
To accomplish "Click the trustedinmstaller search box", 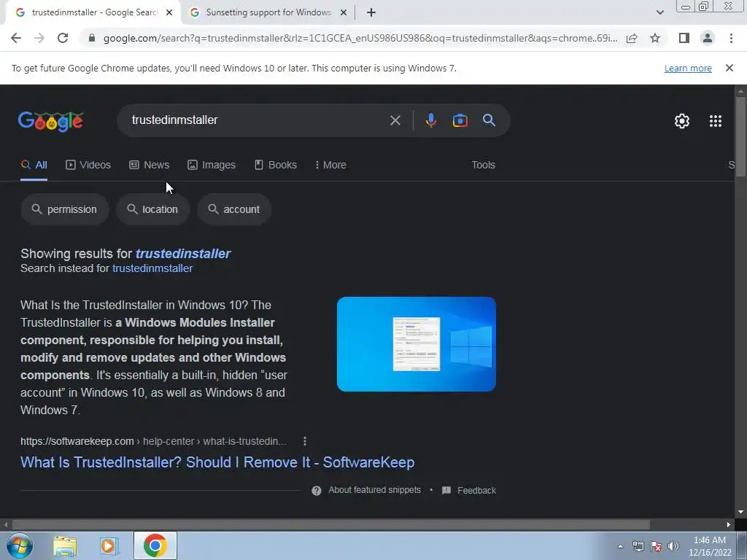I will (258, 120).
